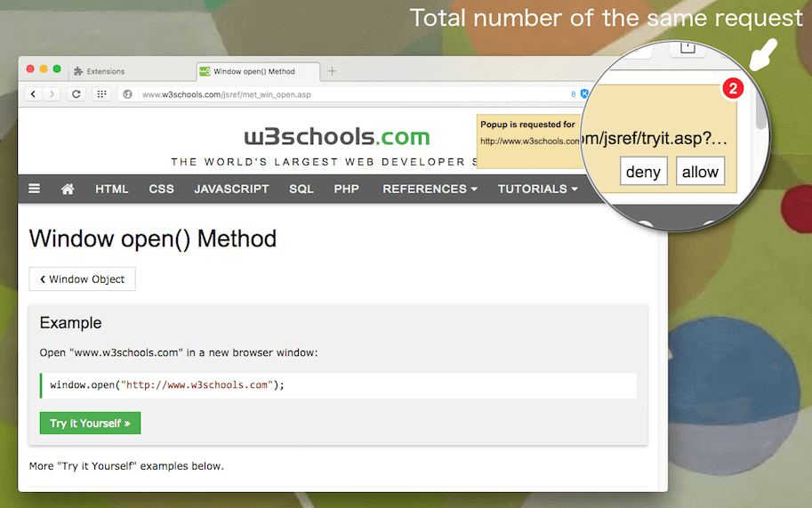Click the blocked count number 8 in address bar
This screenshot has height=508, width=812.
574,94
